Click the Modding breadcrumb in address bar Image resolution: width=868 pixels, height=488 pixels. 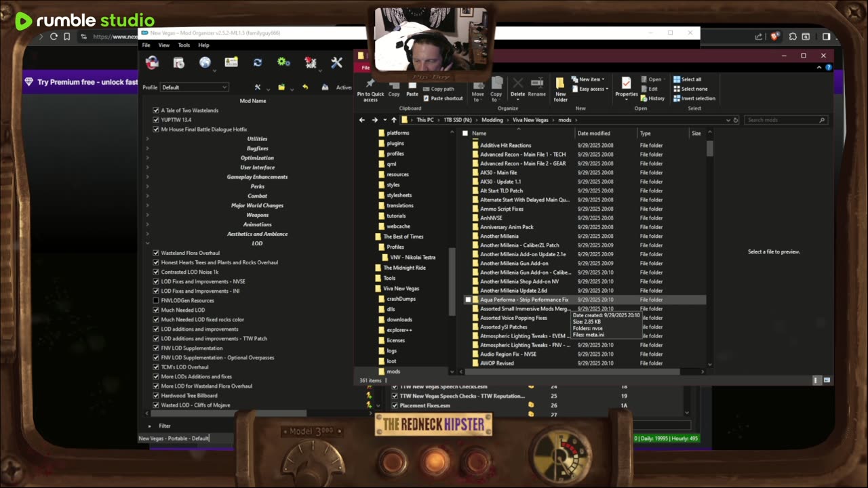click(492, 120)
